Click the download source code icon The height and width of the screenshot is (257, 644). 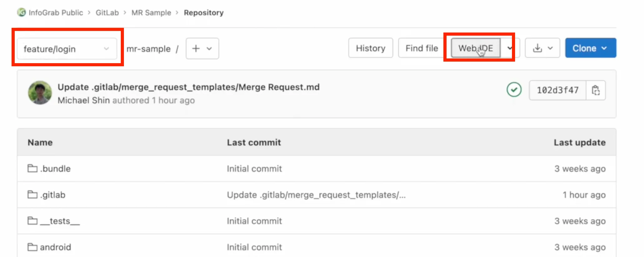[537, 48]
